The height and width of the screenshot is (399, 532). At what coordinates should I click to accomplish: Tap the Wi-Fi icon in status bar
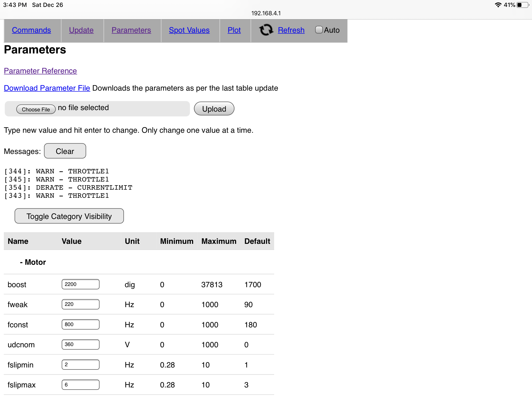tap(498, 5)
